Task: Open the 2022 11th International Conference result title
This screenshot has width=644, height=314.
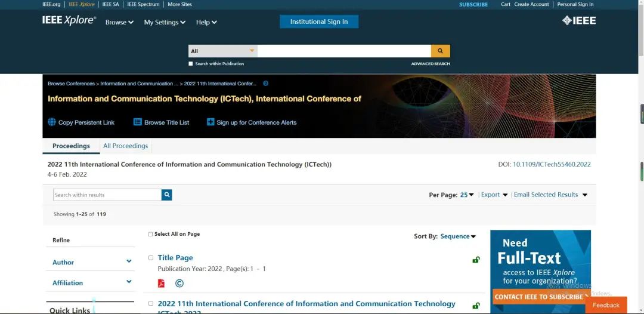Action: pos(306,307)
